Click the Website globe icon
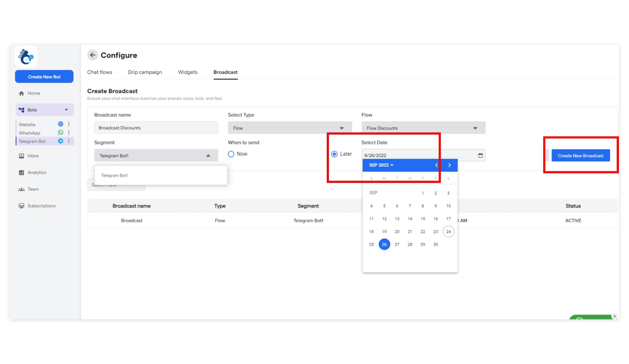The image size is (629, 364). [60, 124]
